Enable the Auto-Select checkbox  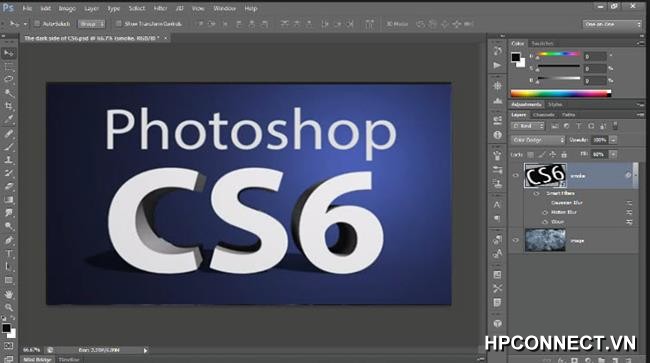[37, 24]
